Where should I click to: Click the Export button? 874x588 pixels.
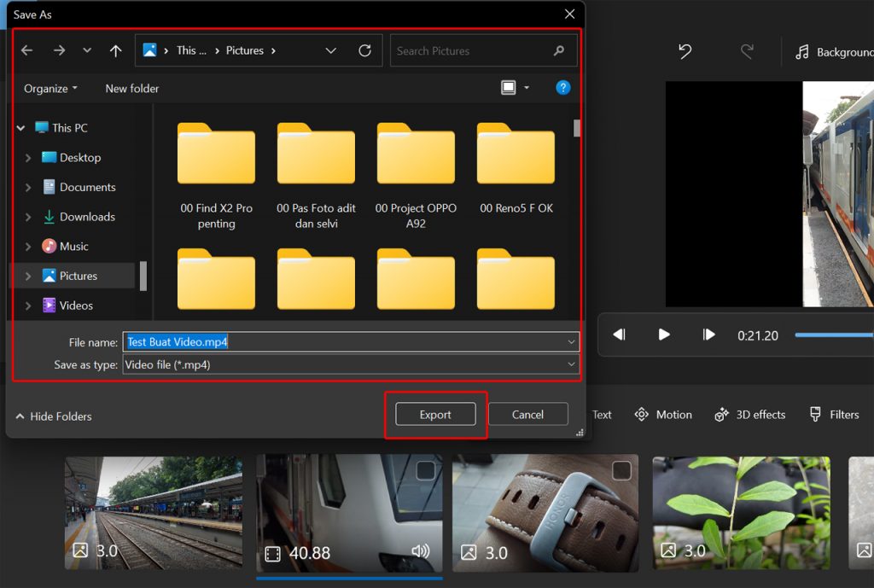(x=435, y=414)
